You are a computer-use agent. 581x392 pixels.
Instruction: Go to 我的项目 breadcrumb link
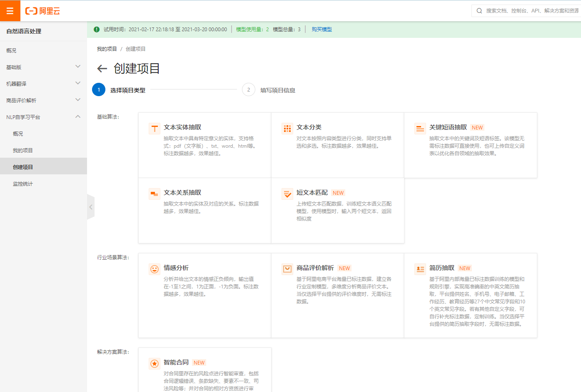point(107,49)
